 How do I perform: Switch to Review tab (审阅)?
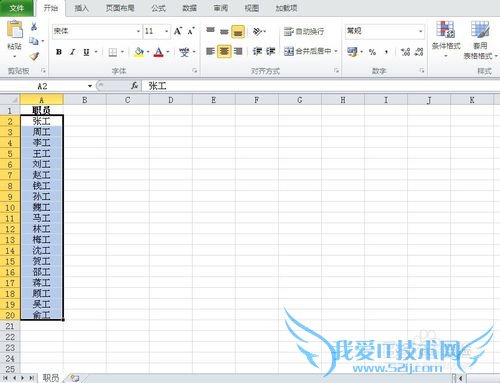coord(220,8)
